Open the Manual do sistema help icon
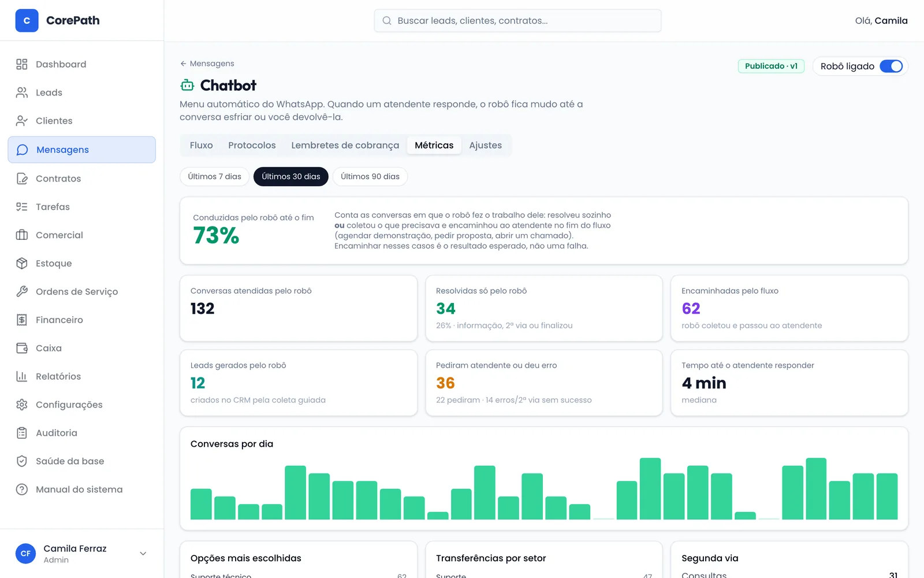This screenshot has height=578, width=924. 22,490
